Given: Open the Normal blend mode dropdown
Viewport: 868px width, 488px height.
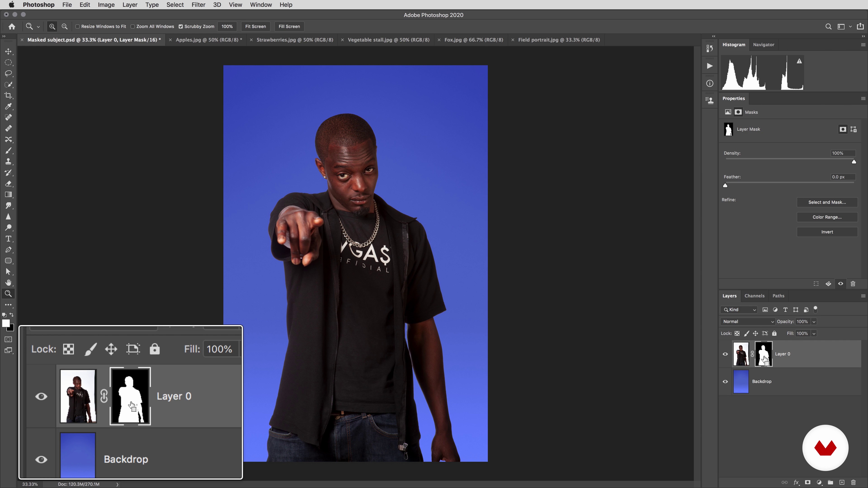Looking at the screenshot, I should click(748, 321).
